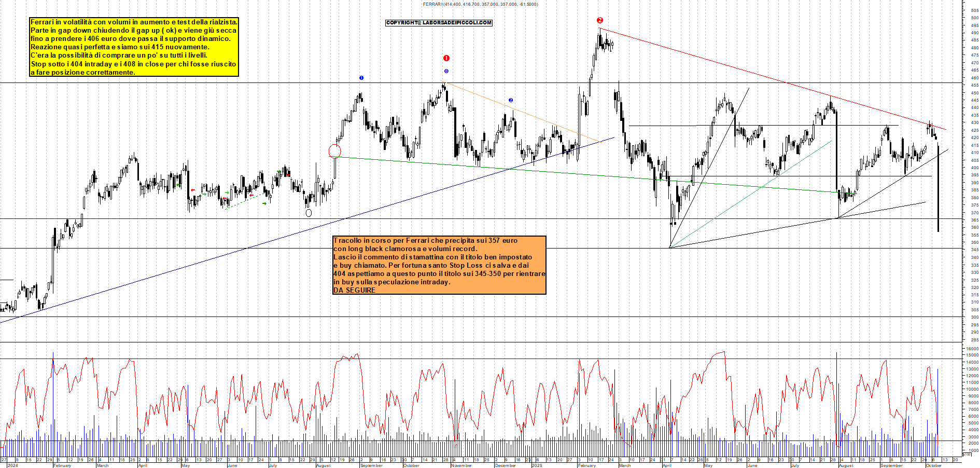Select the yellow Ferrari commentary box

point(134,47)
